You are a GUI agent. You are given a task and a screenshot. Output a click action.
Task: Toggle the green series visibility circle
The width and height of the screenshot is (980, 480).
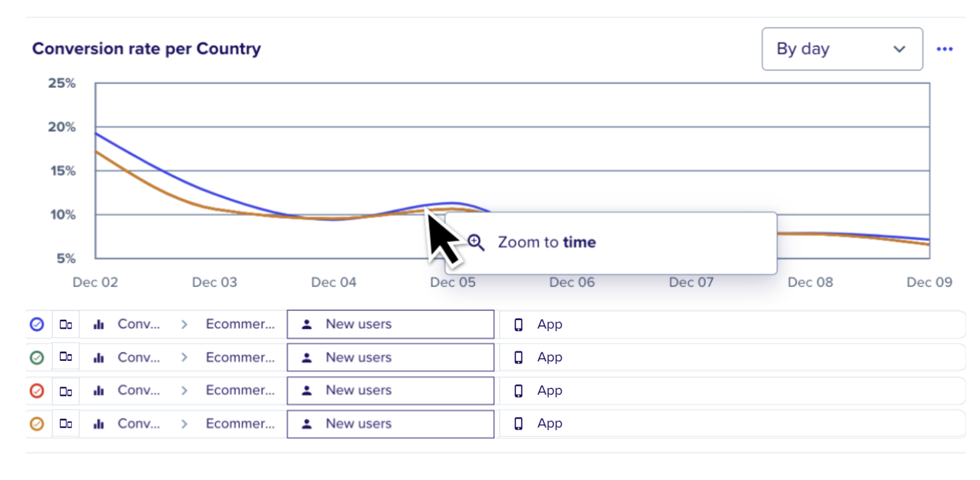[37, 358]
